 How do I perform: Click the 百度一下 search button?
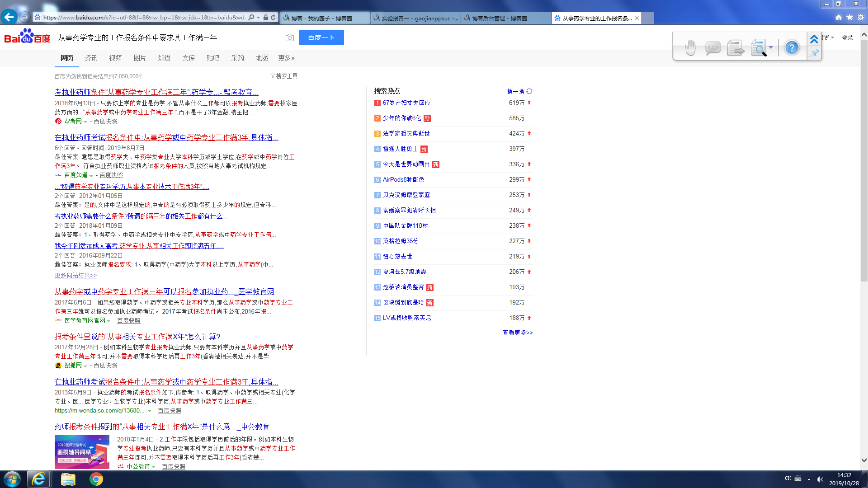(x=321, y=38)
